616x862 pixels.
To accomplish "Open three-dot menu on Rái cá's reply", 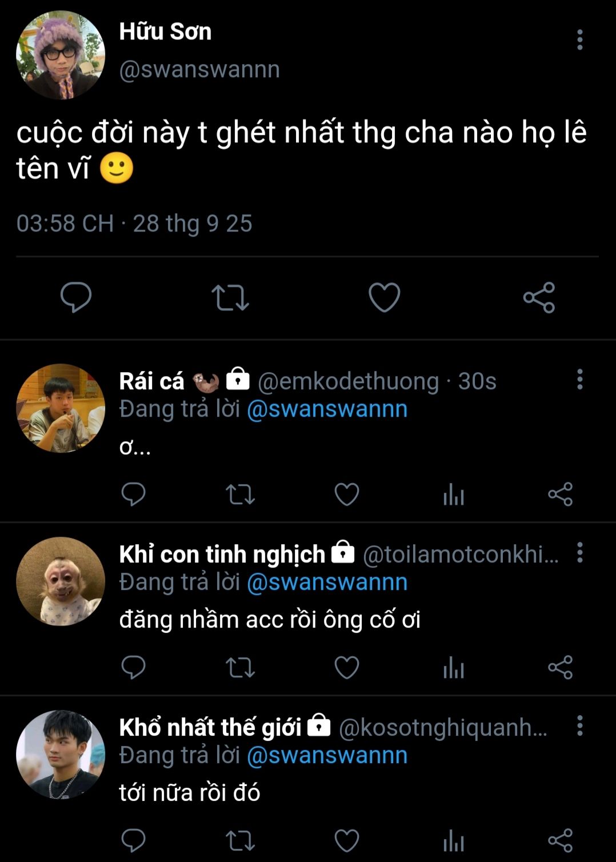I will pyautogui.click(x=579, y=380).
